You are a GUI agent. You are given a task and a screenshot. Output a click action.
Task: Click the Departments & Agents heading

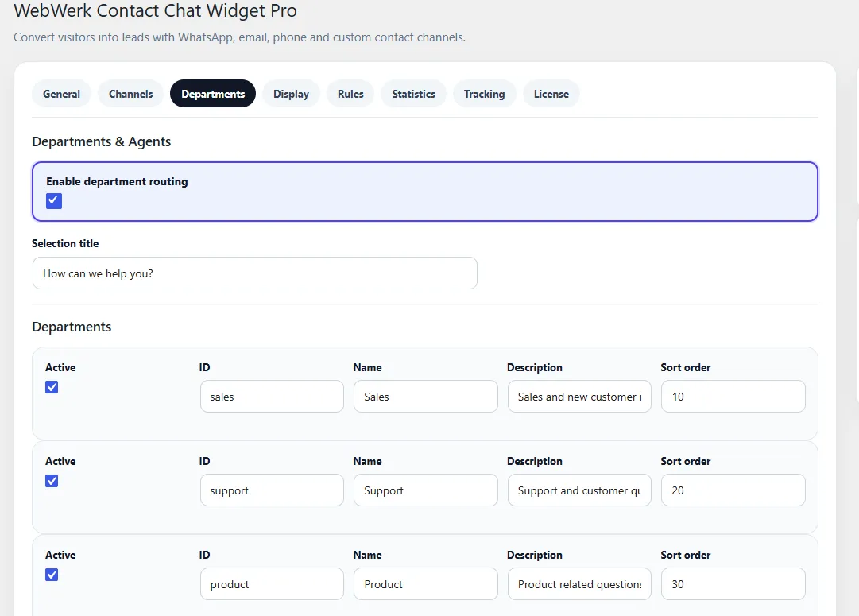pyautogui.click(x=102, y=141)
